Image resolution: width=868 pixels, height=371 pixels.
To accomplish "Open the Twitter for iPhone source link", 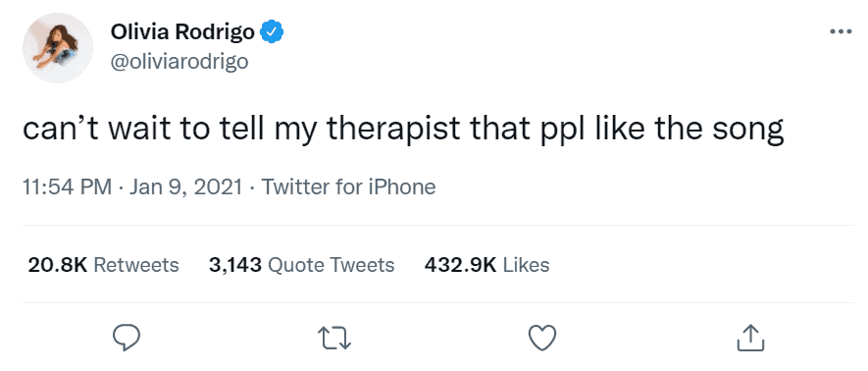I will click(348, 187).
